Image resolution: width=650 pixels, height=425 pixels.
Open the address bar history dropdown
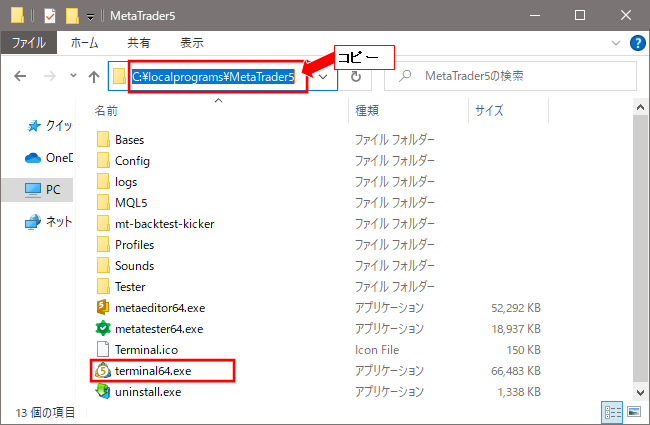pyautogui.click(x=323, y=77)
